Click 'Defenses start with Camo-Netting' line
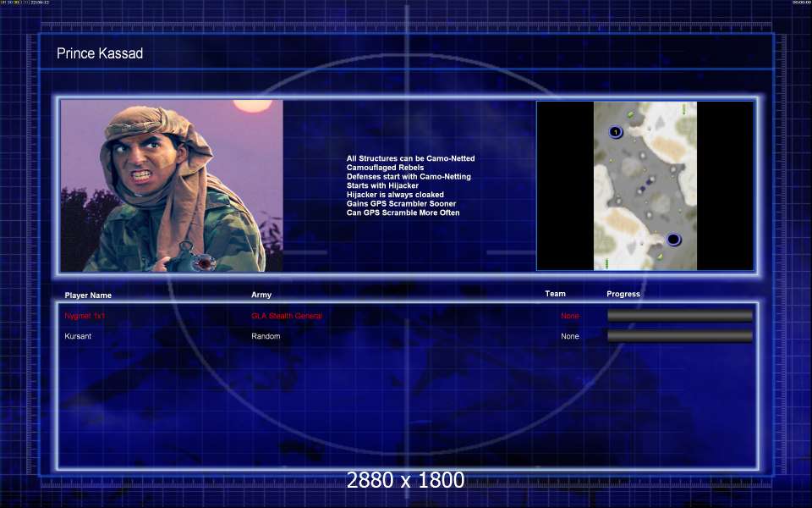 tap(409, 176)
